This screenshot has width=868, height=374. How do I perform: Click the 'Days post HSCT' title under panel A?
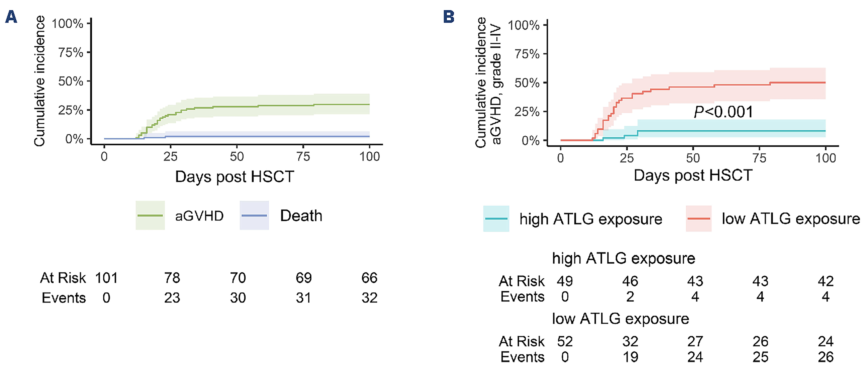pos(235,177)
